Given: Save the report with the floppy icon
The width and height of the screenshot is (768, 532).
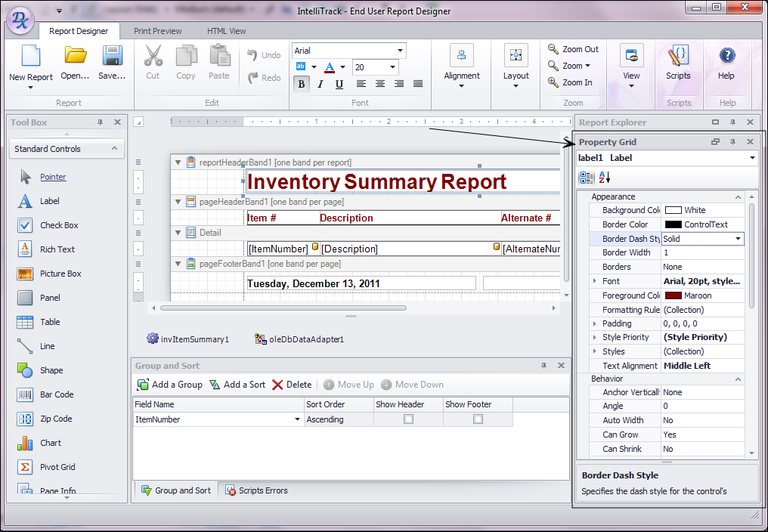Looking at the screenshot, I should pyautogui.click(x=112, y=55).
